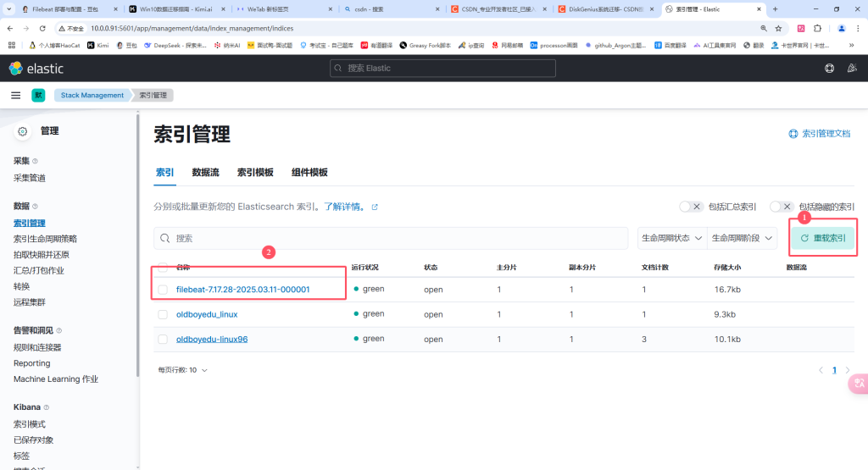Open 索引生命周期策略 in sidebar
Screen dimensions: 868x470
(45, 239)
